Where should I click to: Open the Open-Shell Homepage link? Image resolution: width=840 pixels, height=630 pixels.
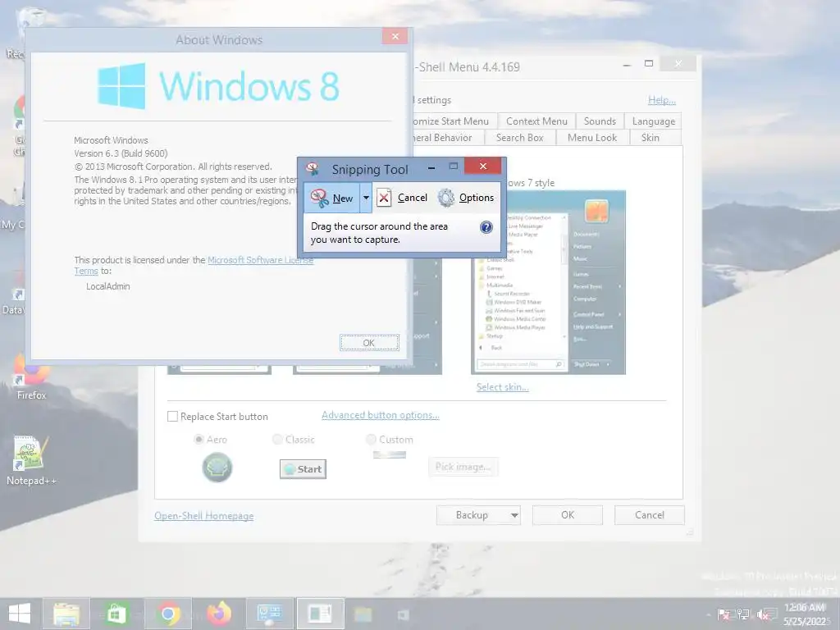click(204, 516)
